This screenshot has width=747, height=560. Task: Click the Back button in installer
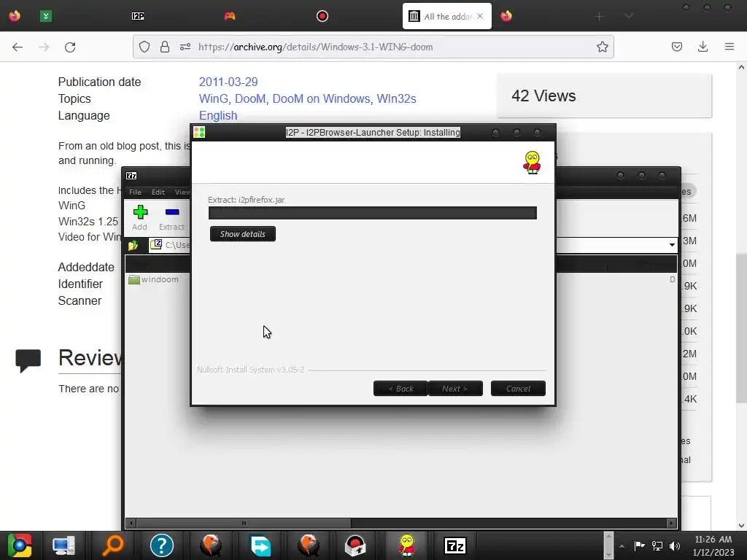coord(400,389)
